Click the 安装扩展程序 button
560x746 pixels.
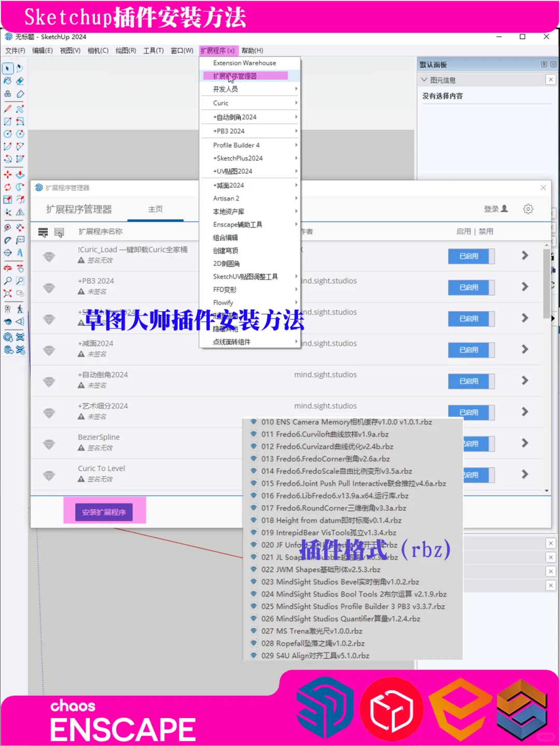pos(104,511)
